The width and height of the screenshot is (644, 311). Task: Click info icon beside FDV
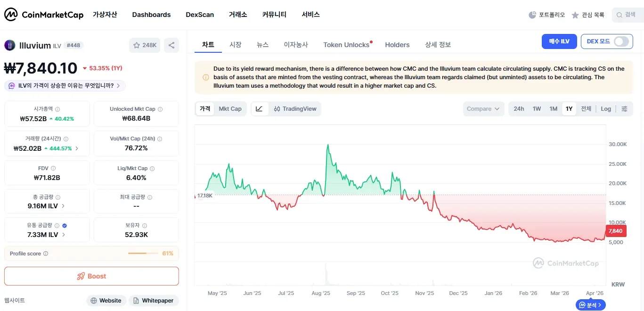pyautogui.click(x=53, y=168)
